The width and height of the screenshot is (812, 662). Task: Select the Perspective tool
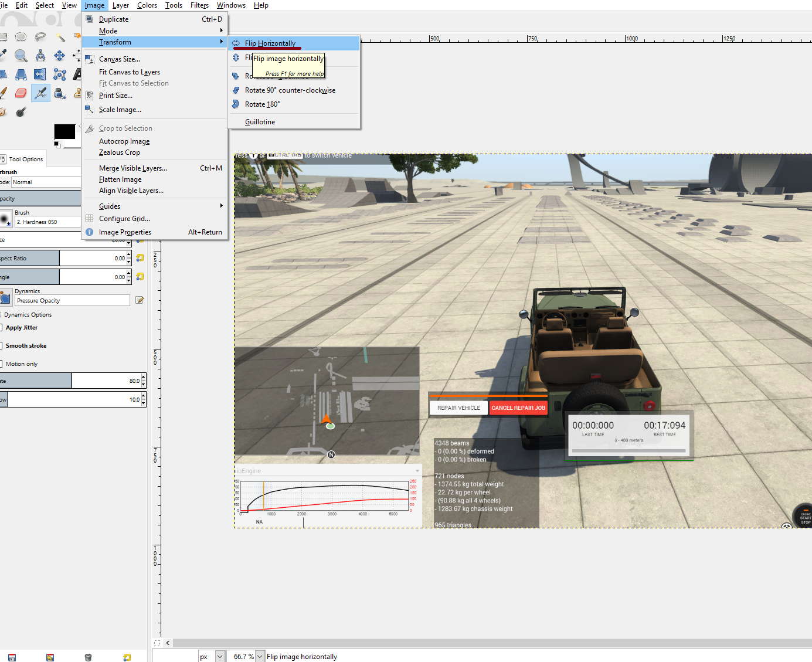click(x=21, y=74)
